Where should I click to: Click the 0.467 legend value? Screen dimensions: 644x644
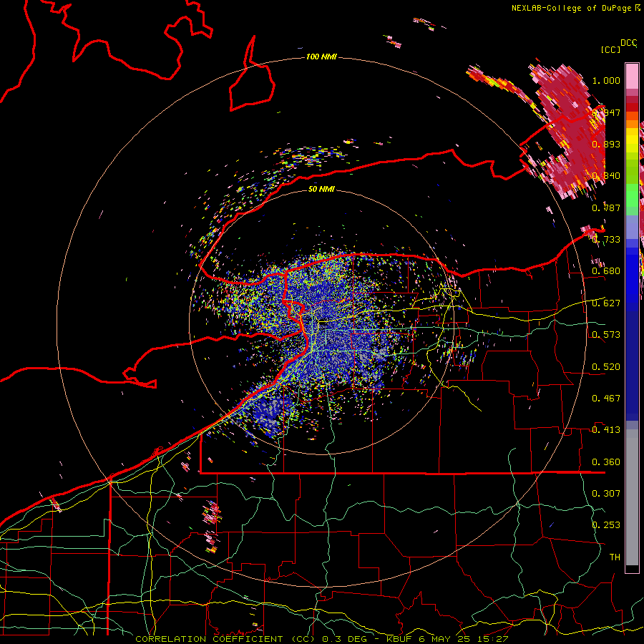coord(606,399)
